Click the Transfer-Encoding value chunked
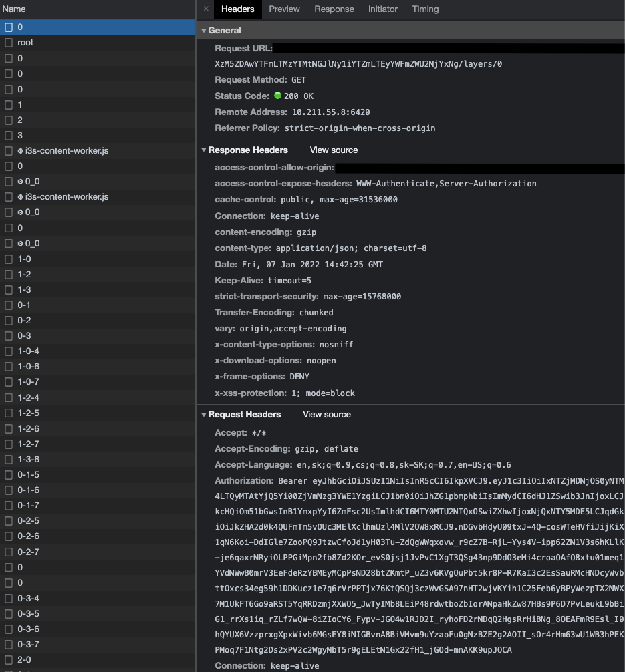The width and height of the screenshot is (625, 672). 316,313
